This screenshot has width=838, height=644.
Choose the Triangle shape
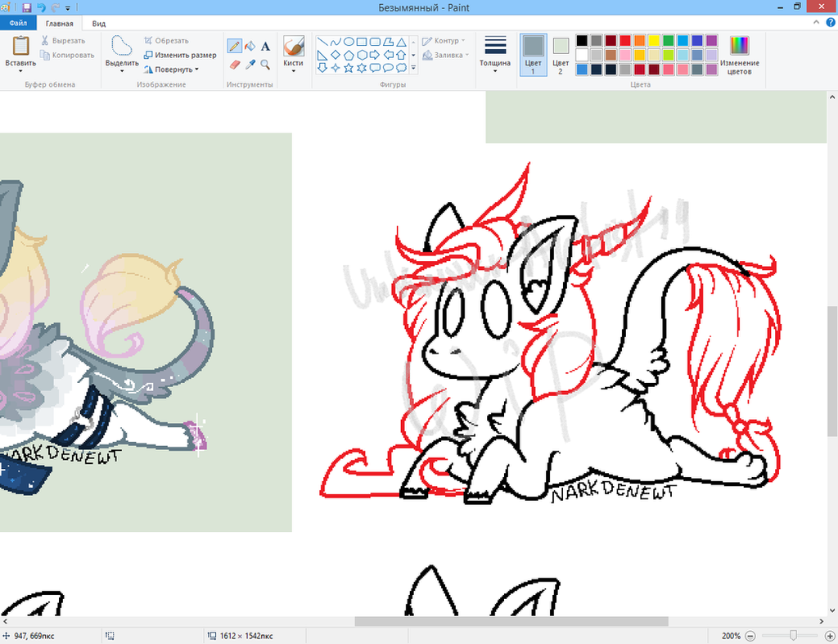click(x=401, y=42)
